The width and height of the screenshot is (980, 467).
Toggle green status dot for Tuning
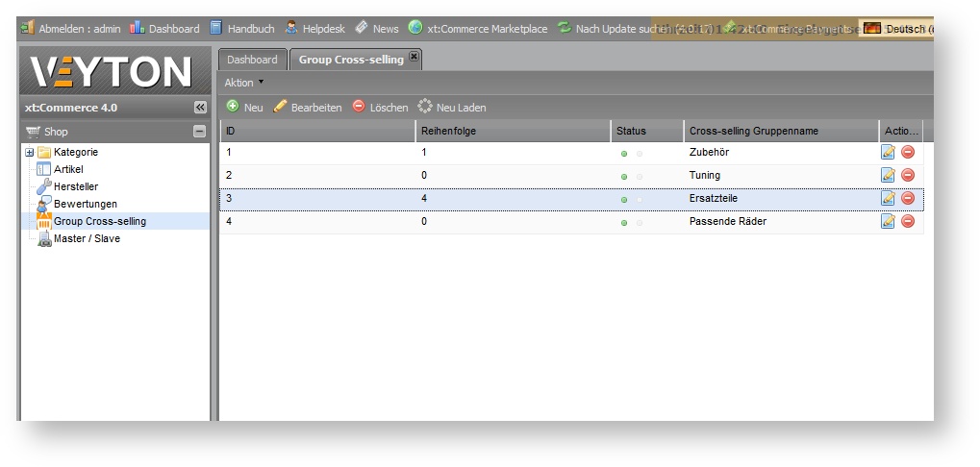tap(623, 177)
